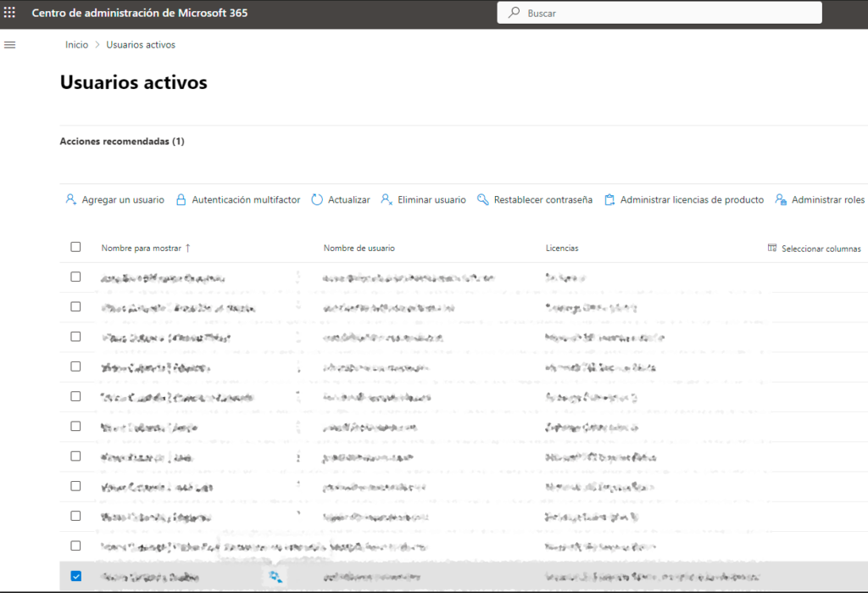Sort by Nombre de usuario column
Screen dimensions: 868x593
pos(359,249)
